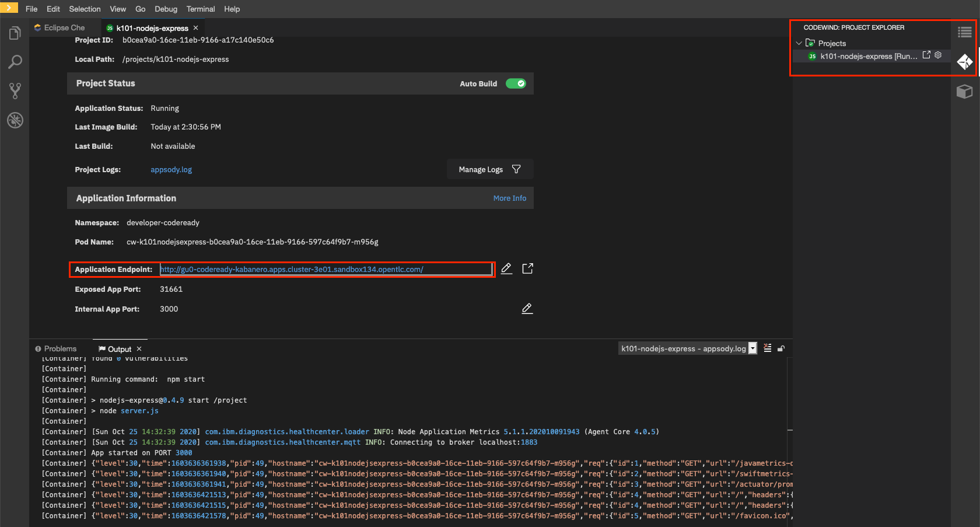Image resolution: width=980 pixels, height=527 pixels.
Task: Click the Not available Last Build value
Action: tap(173, 146)
